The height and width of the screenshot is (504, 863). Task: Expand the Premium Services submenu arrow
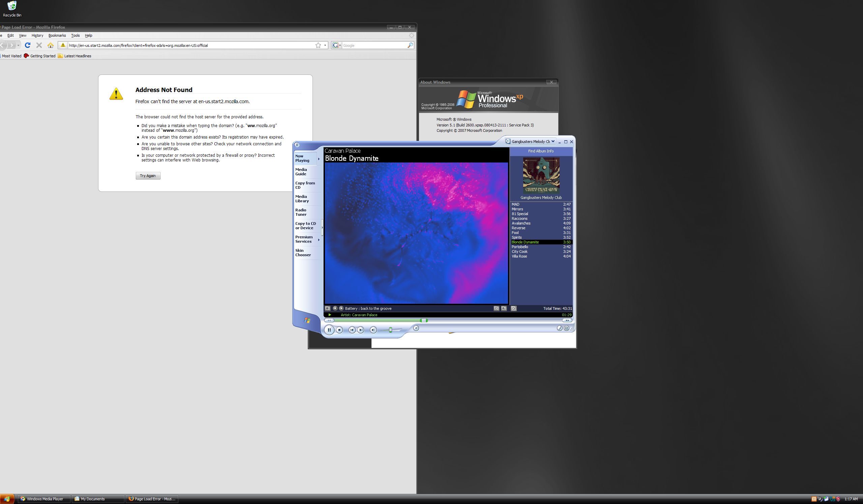tap(319, 240)
